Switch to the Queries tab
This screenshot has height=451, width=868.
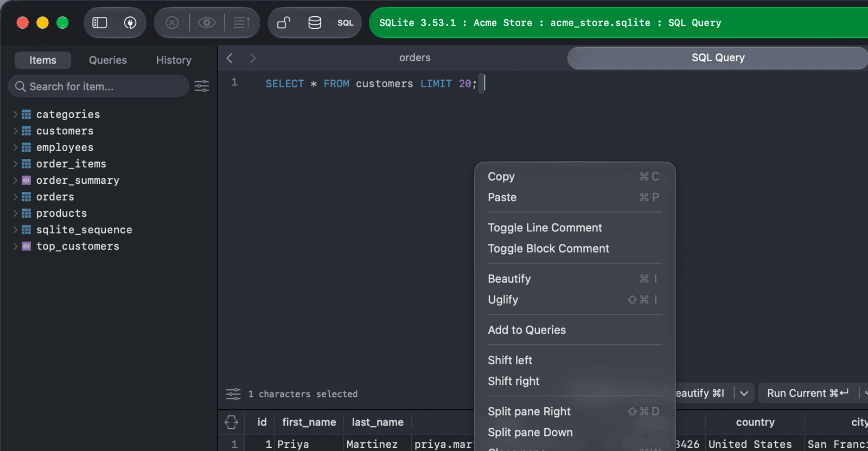108,60
